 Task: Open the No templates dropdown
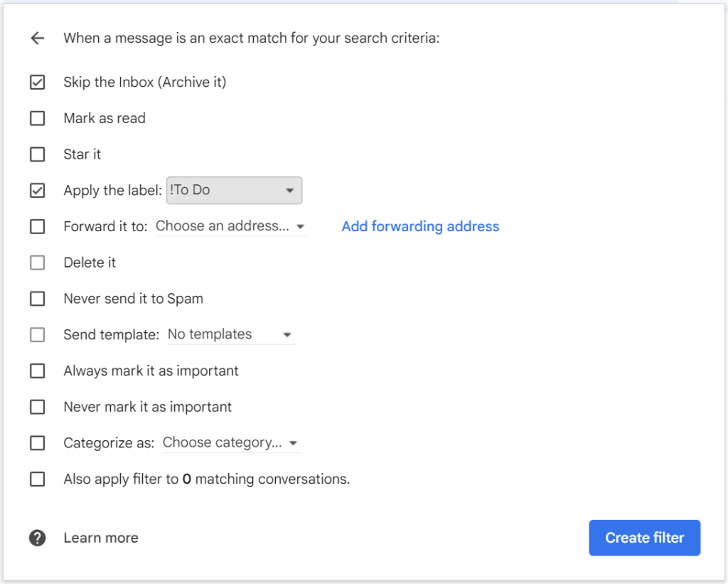tap(231, 334)
